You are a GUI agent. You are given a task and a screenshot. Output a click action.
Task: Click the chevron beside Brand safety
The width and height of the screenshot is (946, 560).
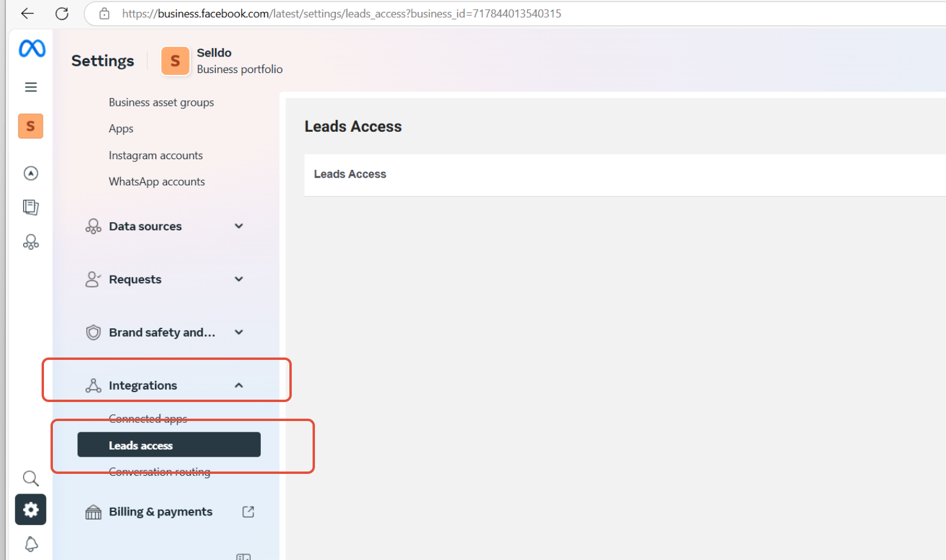pos(239,332)
